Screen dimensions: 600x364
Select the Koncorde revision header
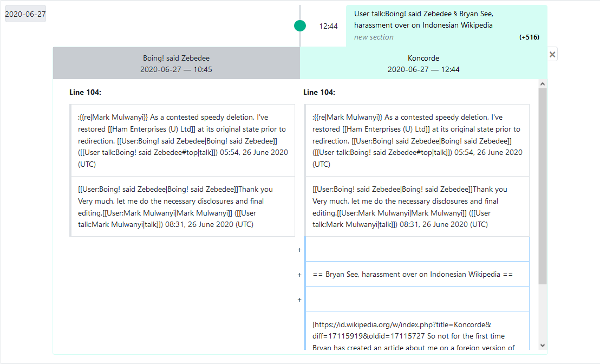pyautogui.click(x=423, y=63)
